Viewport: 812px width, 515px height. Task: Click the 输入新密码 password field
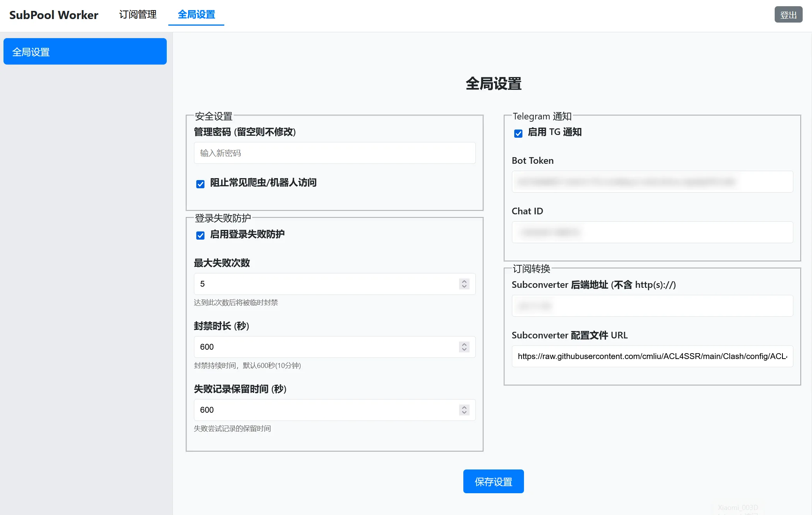click(334, 153)
